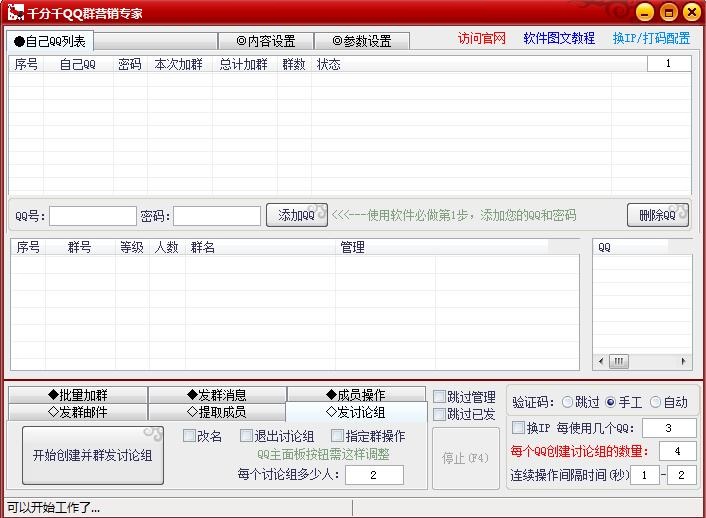
Task: Switch to the 自己QQ列表 tab
Action: click(x=50, y=41)
